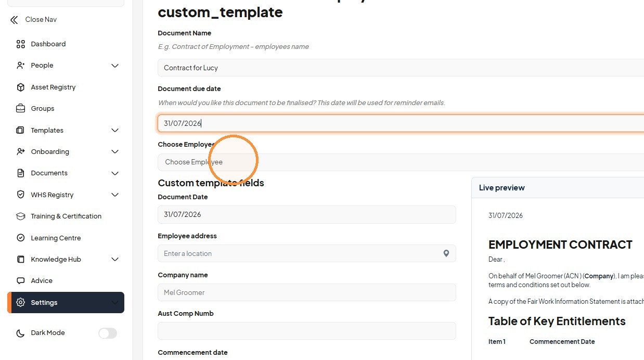Click the Asset Registry cube icon

(x=21, y=87)
